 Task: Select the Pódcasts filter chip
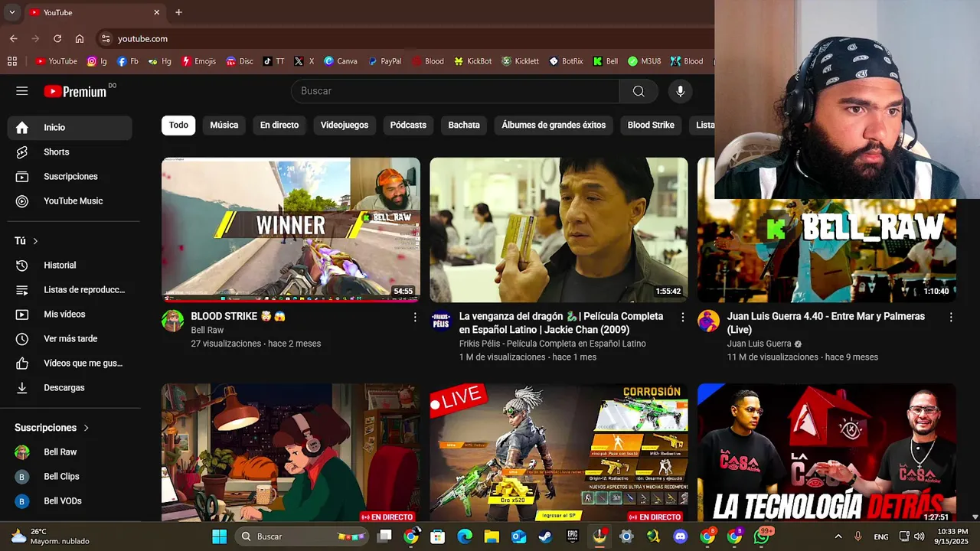click(408, 126)
